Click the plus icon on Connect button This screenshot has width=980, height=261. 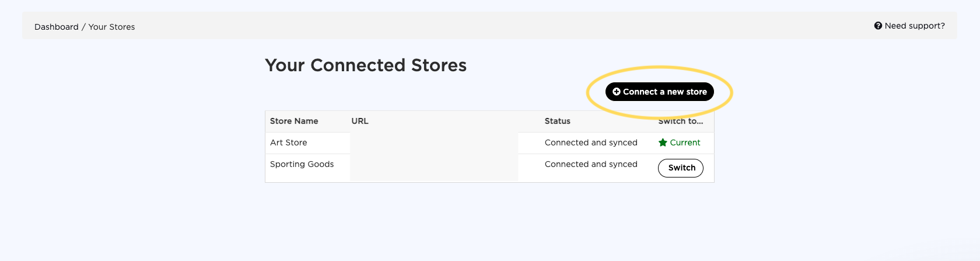pyautogui.click(x=616, y=92)
